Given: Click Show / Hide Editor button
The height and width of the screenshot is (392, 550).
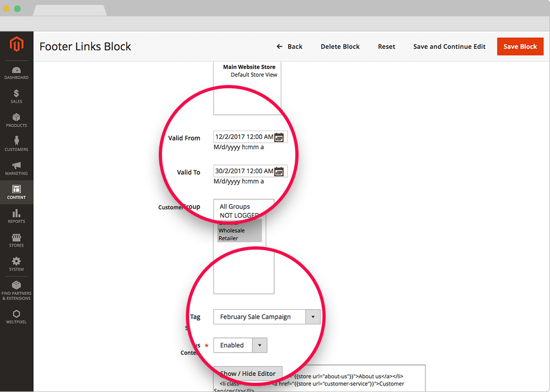Looking at the screenshot, I should (248, 374).
